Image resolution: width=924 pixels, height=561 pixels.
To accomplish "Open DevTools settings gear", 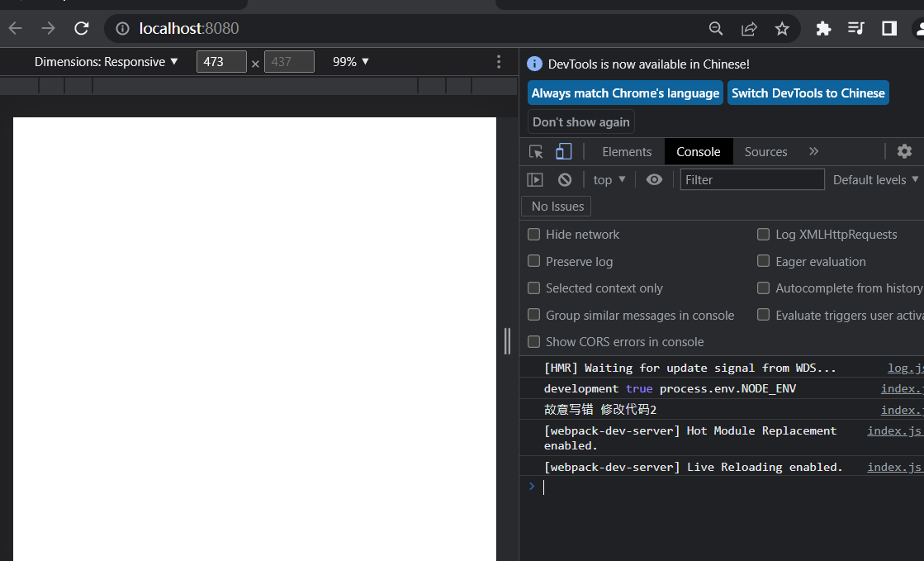I will pos(904,151).
